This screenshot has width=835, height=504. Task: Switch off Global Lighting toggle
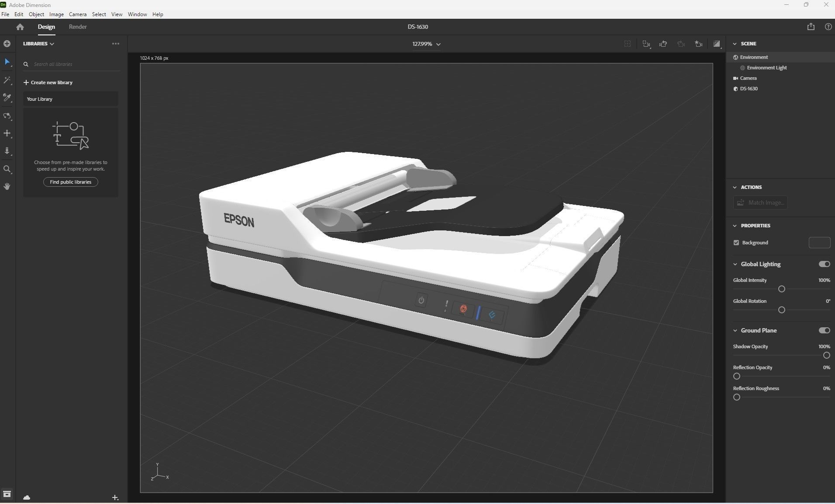(x=824, y=264)
